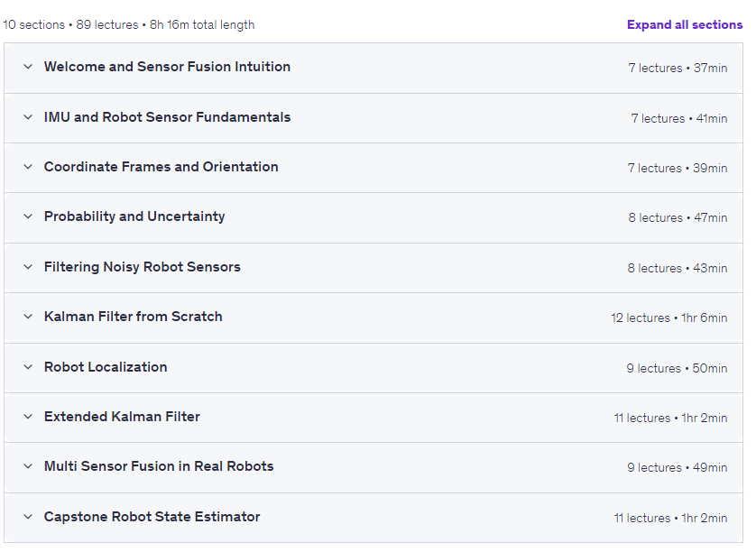756x552 pixels.
Task: Open section title Filtering Noisy Robot Sensors
Action: (143, 267)
